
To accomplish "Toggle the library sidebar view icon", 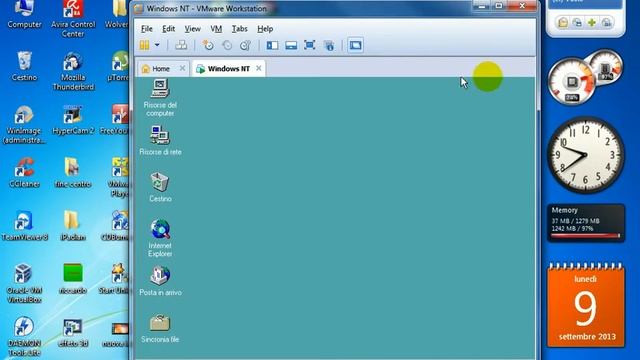I will tap(272, 45).
